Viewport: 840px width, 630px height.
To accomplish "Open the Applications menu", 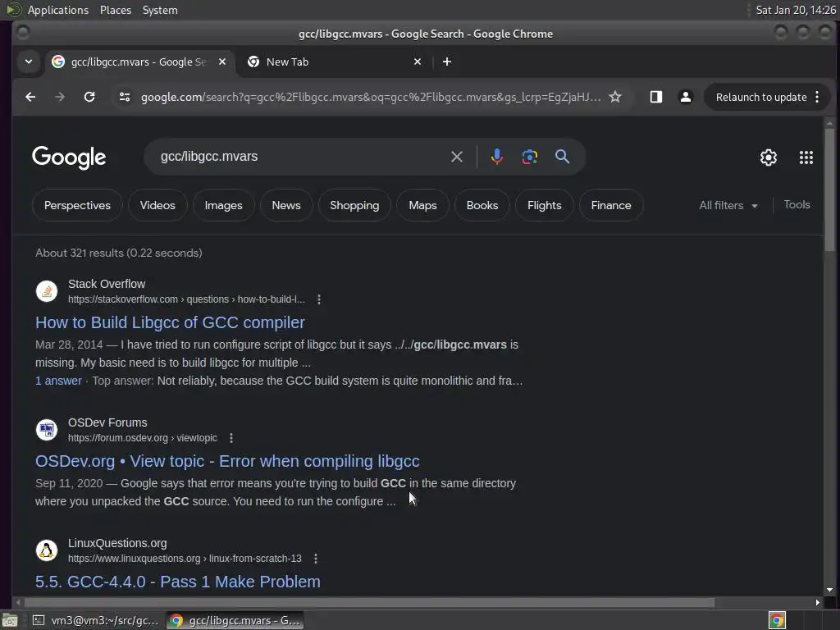I will pyautogui.click(x=58, y=10).
